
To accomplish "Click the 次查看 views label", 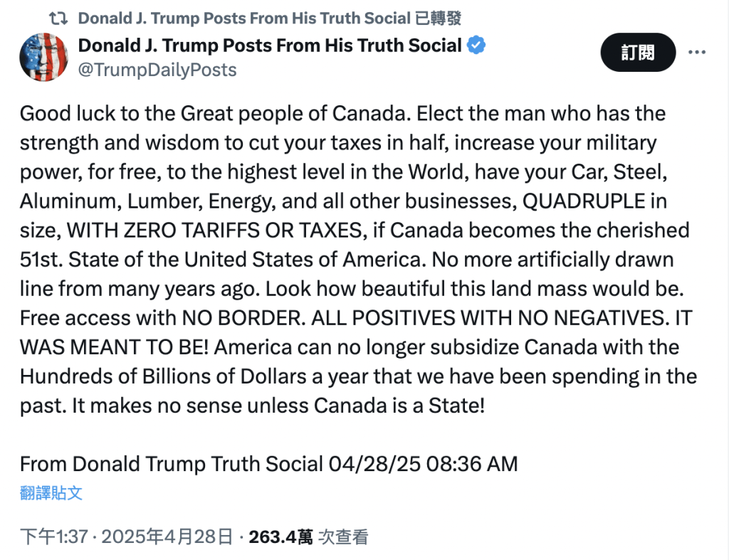I will 342,537.
